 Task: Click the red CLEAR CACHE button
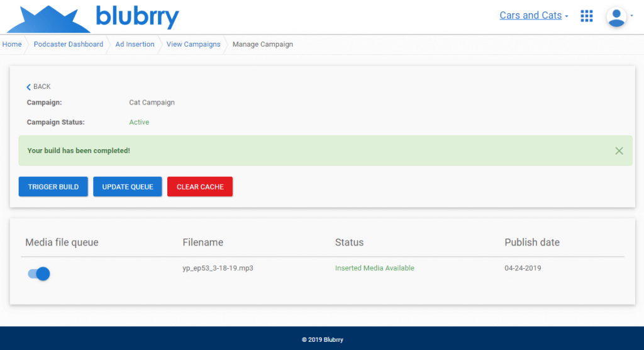point(200,187)
